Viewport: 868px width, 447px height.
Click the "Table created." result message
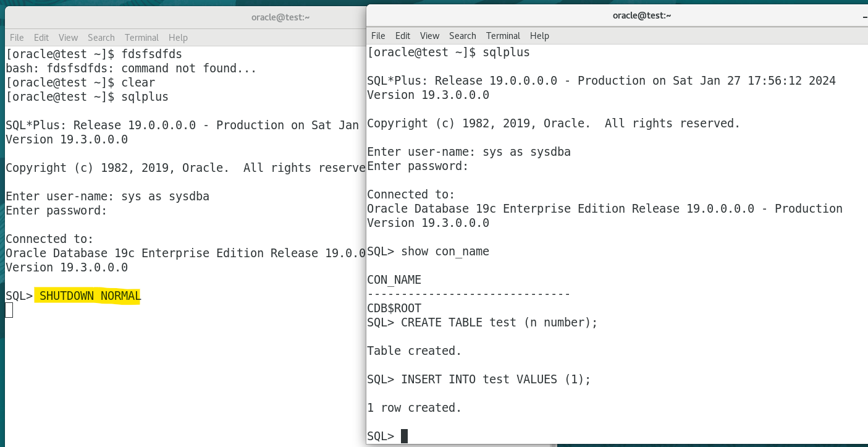pos(415,351)
